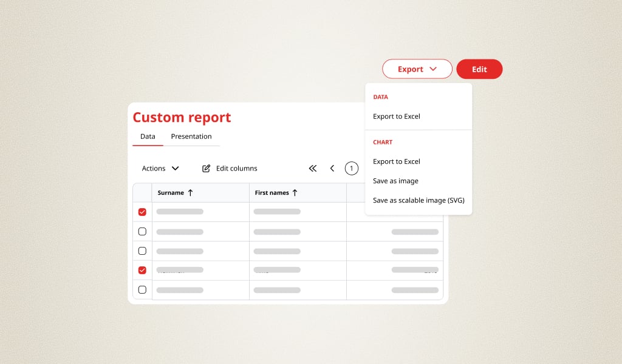The width and height of the screenshot is (622, 364).
Task: Select Save as scalable image (SVG)
Action: [419, 200]
